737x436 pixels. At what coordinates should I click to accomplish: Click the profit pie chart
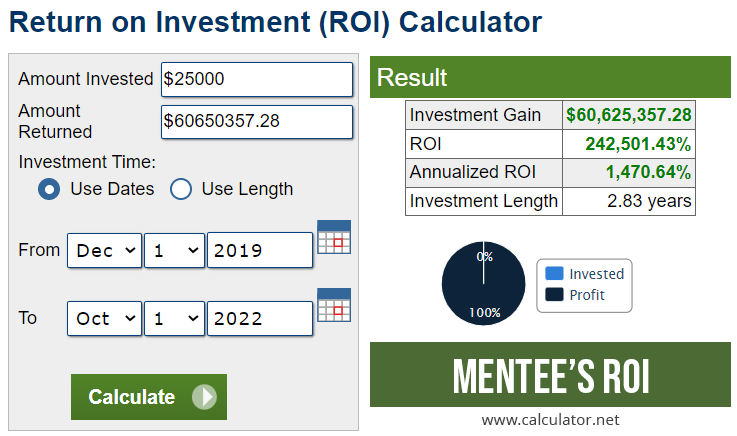(x=484, y=283)
